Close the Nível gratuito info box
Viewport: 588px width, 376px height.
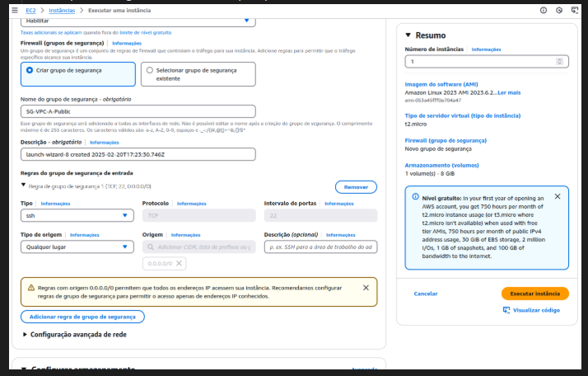click(557, 197)
